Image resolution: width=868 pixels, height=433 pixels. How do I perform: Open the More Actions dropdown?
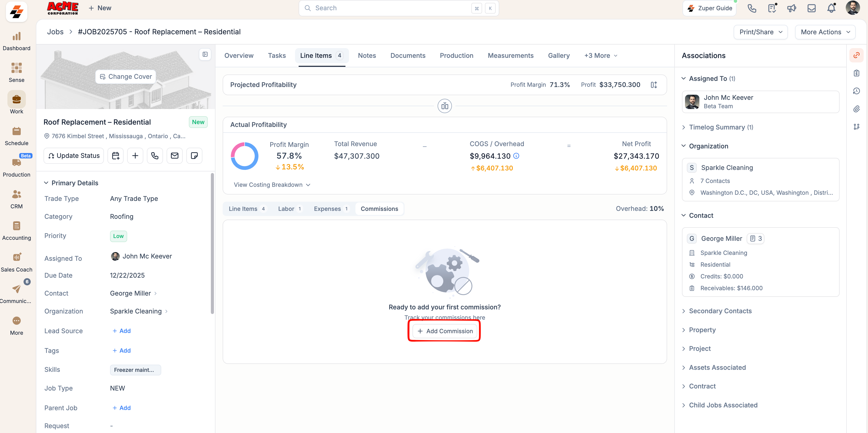click(x=825, y=32)
